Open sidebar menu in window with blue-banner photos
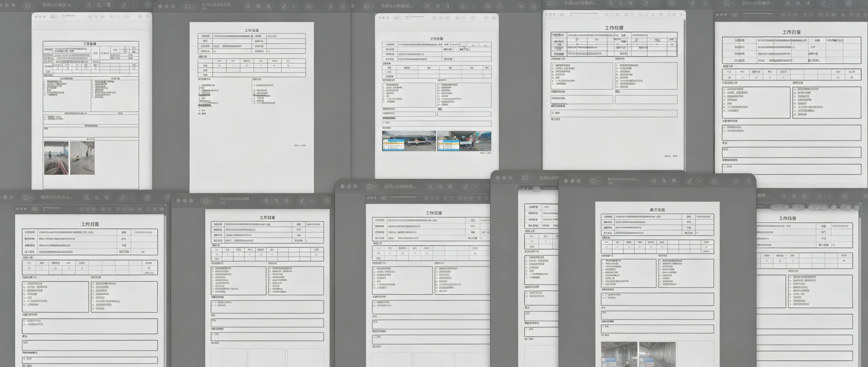 coord(368,6)
